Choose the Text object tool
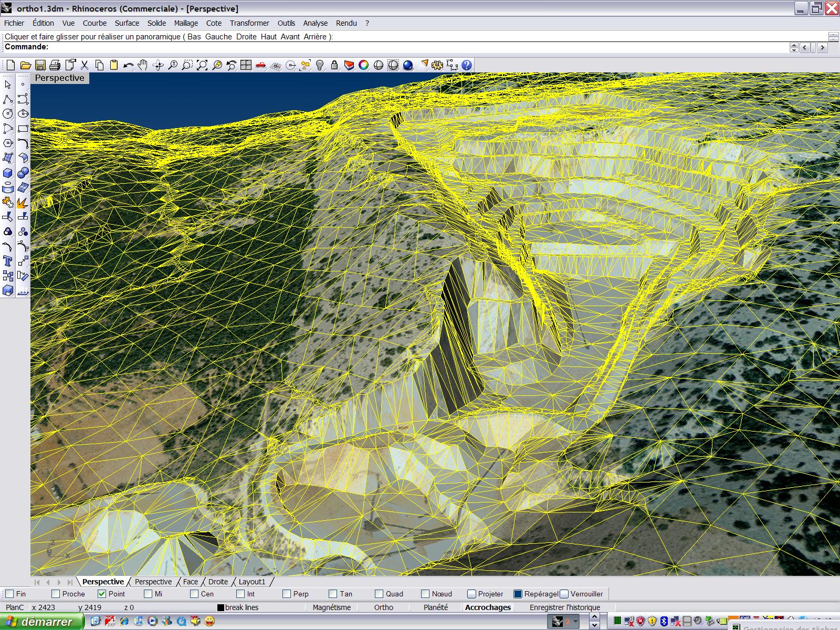840x630 pixels. pyautogui.click(x=8, y=261)
